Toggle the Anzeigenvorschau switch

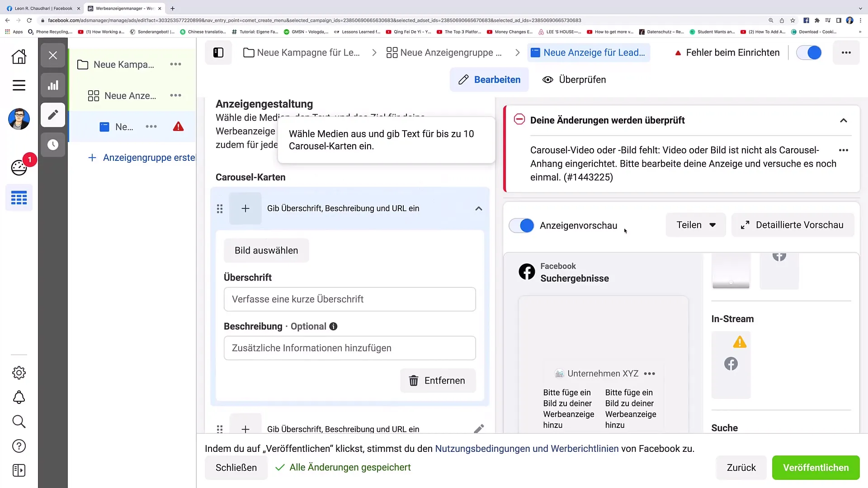click(521, 225)
